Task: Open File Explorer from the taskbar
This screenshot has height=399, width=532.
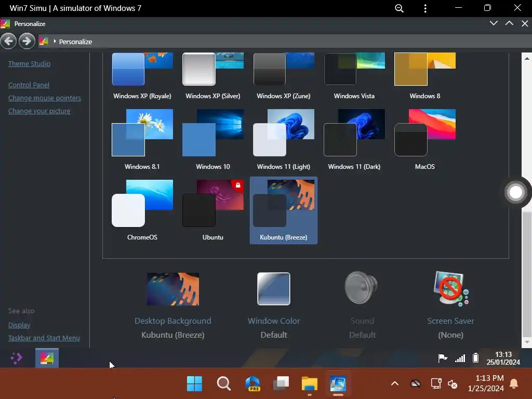Action: coord(310,384)
